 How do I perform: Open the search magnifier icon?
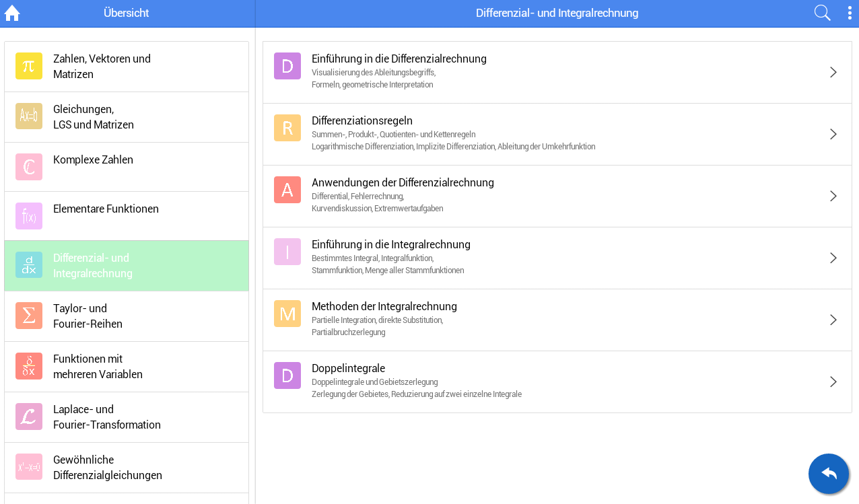click(x=822, y=13)
